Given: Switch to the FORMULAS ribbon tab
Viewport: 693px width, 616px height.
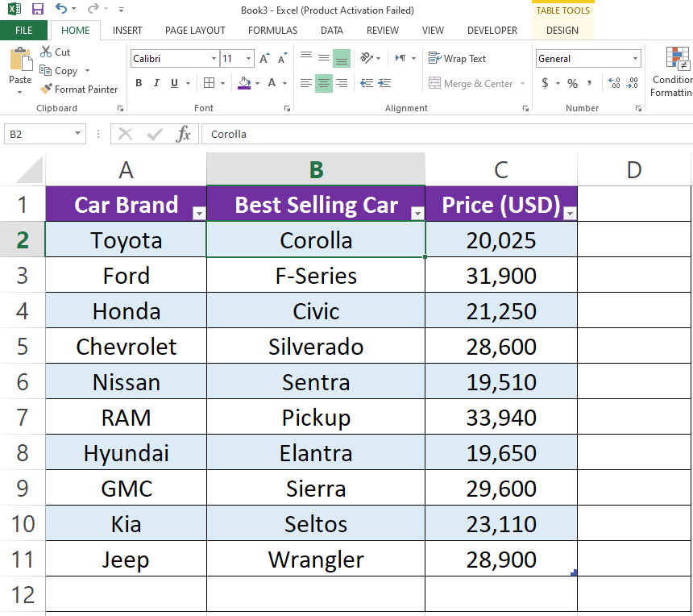Looking at the screenshot, I should click(272, 31).
